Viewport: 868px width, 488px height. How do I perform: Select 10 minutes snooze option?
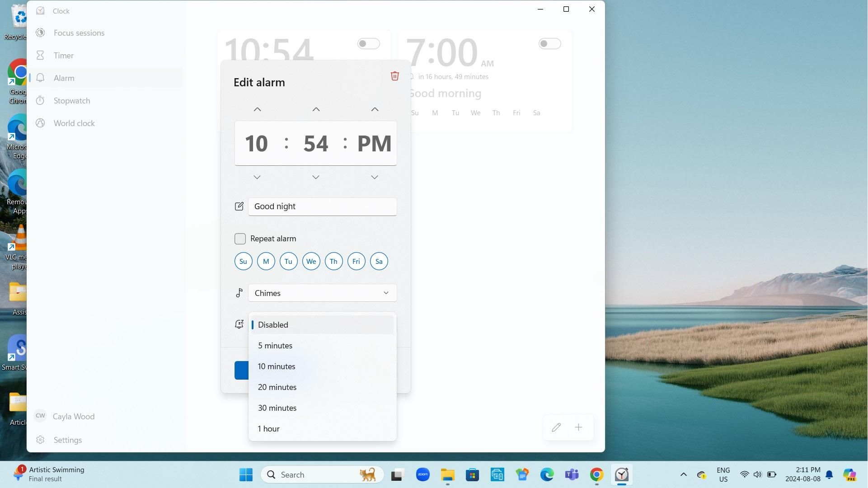click(x=277, y=366)
